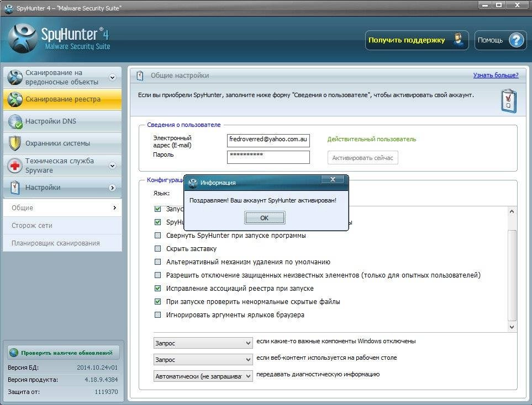The image size is (532, 405).
Task: Open Техническая служба Spyware section
Action: coord(62,166)
